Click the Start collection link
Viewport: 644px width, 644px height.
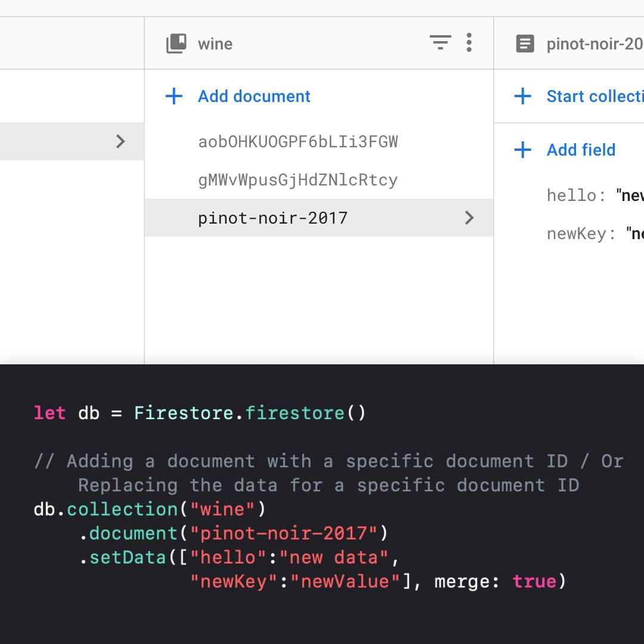click(595, 96)
